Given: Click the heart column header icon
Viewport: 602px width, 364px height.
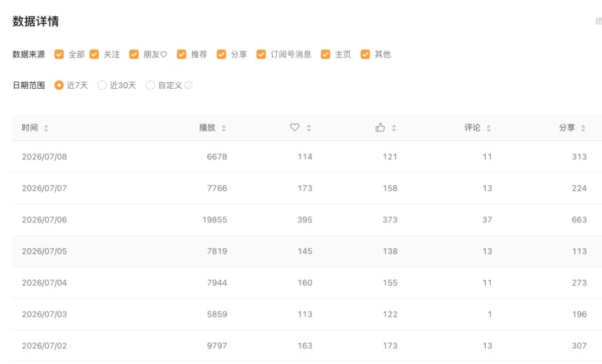Looking at the screenshot, I should (295, 127).
